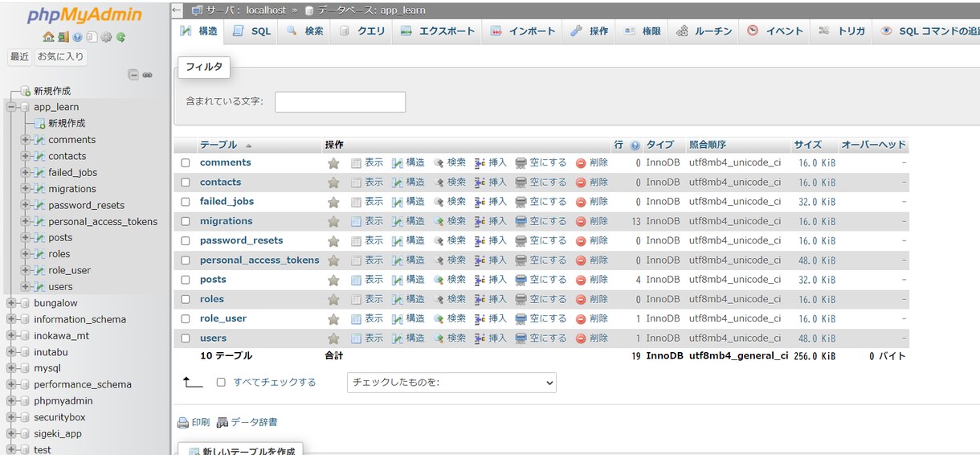
Task: Collapse the main panel arrow at top-left
Action: (177, 10)
